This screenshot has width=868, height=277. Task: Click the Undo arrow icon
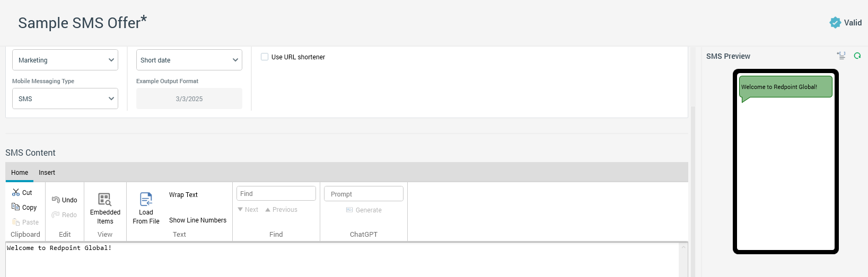(x=56, y=200)
